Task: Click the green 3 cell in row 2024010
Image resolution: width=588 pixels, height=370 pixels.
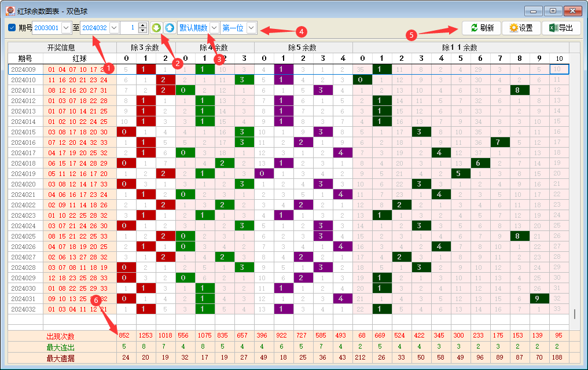Action: click(x=244, y=80)
